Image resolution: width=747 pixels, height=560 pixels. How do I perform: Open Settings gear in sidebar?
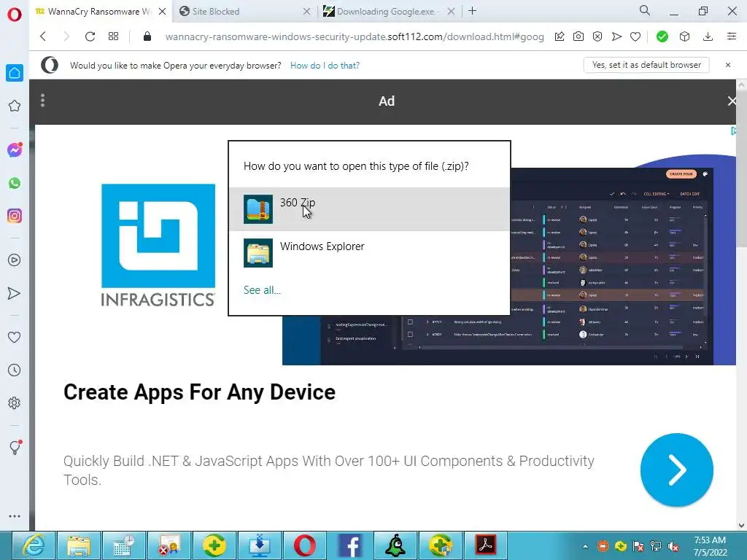pos(15,402)
